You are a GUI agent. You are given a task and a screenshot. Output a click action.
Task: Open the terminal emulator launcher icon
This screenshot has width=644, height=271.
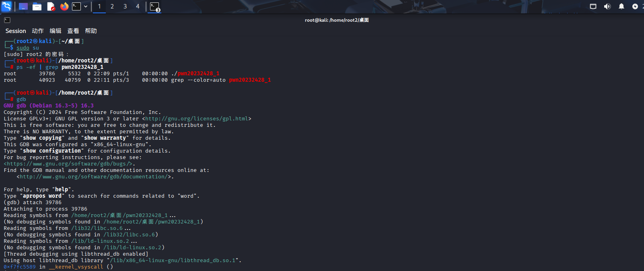[76, 6]
